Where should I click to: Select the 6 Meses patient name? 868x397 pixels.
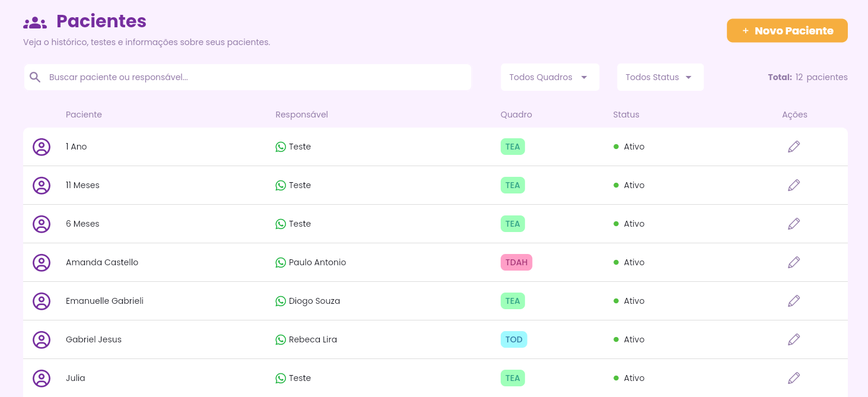click(x=82, y=224)
